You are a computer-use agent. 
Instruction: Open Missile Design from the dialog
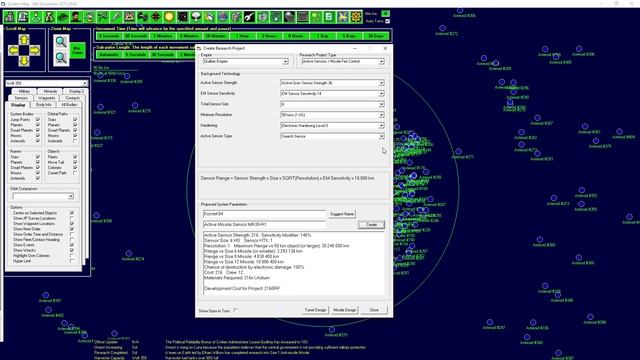coord(344,310)
